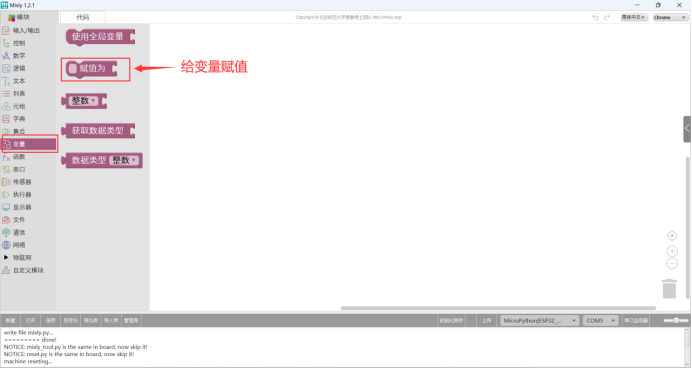Click the 上传 (upload) button

coord(486,321)
